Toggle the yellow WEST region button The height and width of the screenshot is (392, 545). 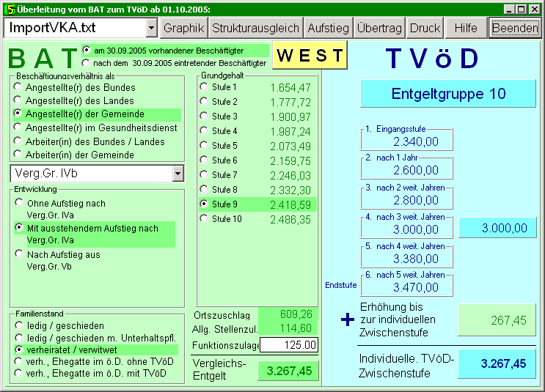310,55
